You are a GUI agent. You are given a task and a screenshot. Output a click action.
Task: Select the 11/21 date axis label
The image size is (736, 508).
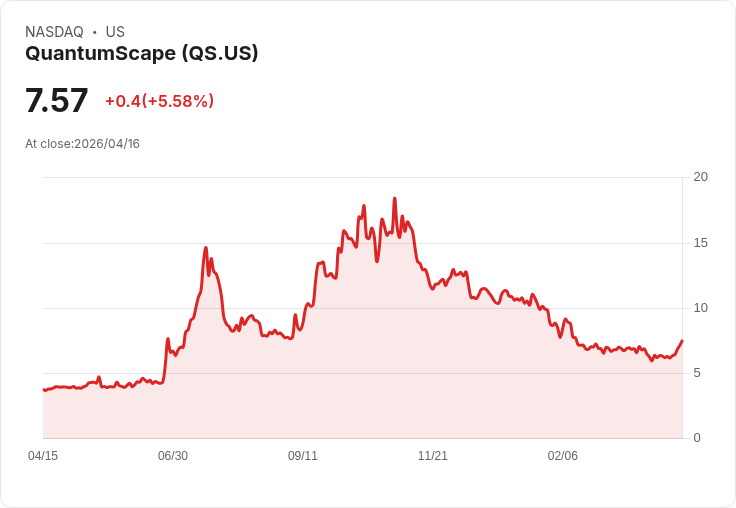coord(433,455)
